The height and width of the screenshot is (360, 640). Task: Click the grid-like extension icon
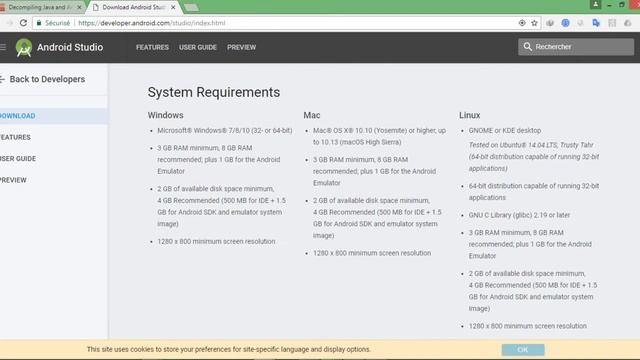(x=612, y=23)
